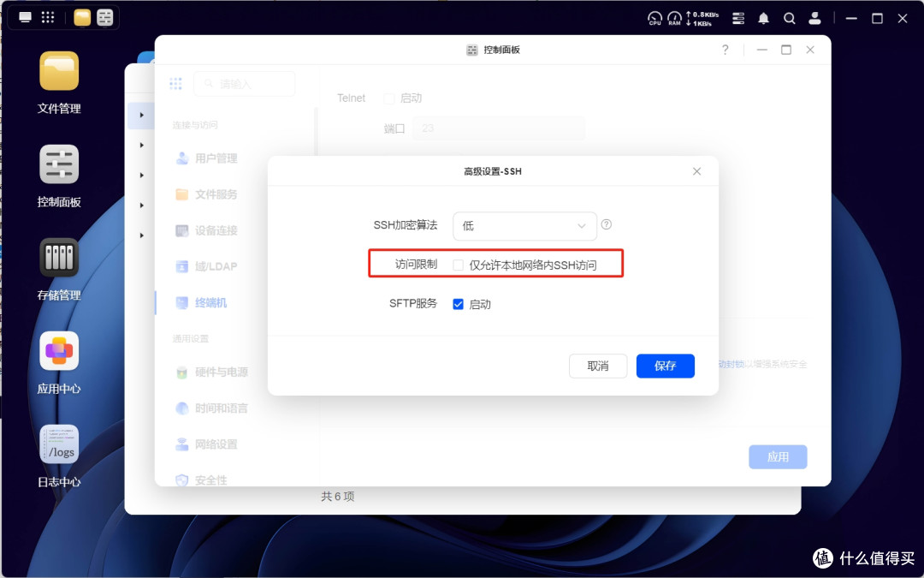Check the CPU usage gauge icon

click(x=654, y=18)
